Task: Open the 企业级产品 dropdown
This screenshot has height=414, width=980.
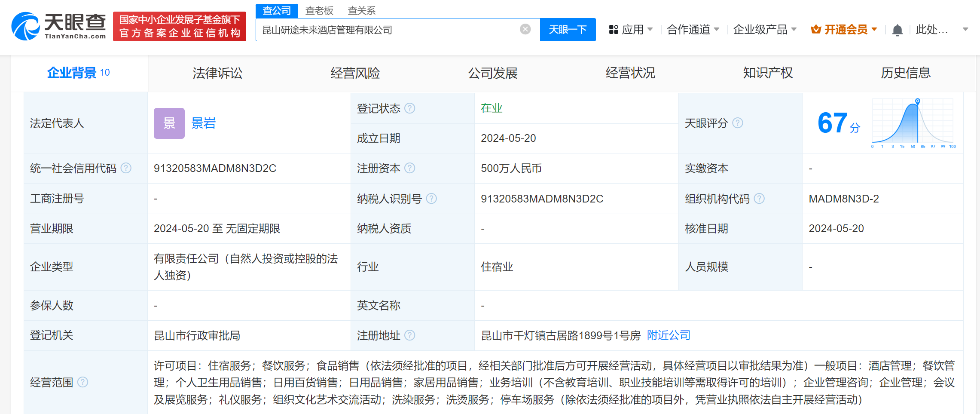Action: pos(765,30)
